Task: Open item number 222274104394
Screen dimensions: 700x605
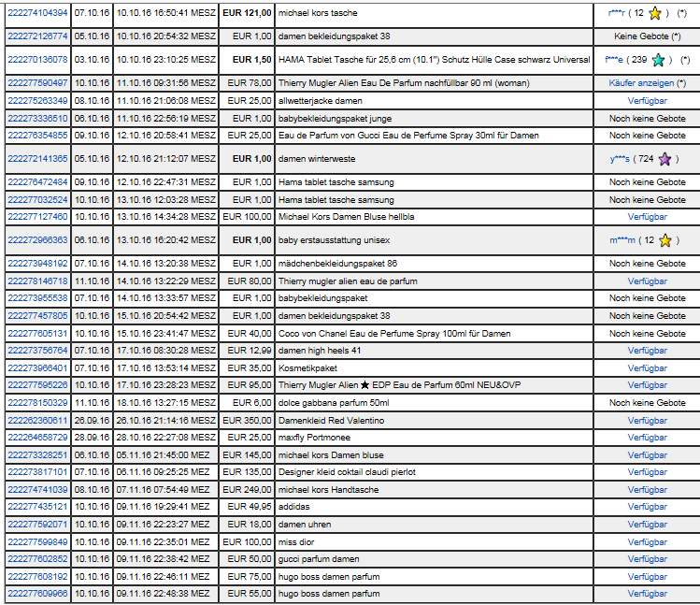Action: click(37, 13)
